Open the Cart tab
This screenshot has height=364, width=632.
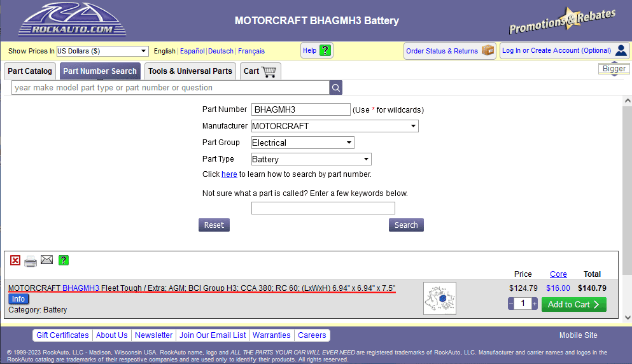tap(260, 71)
